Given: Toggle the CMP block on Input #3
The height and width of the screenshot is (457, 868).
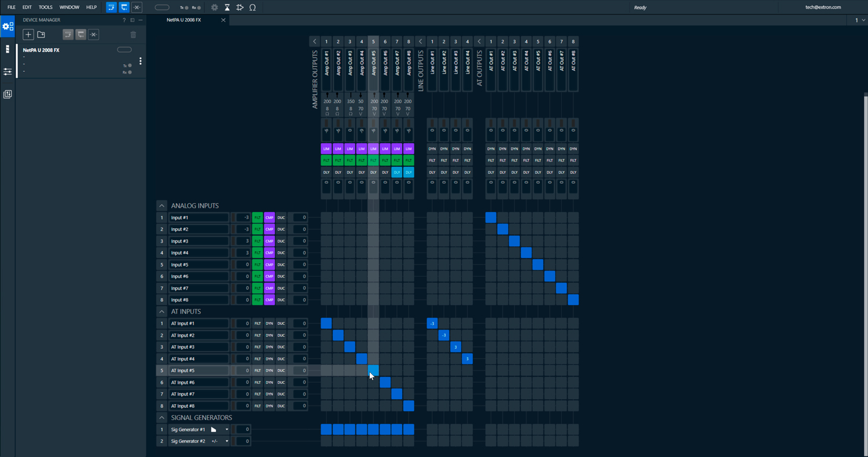Looking at the screenshot, I should [x=269, y=241].
